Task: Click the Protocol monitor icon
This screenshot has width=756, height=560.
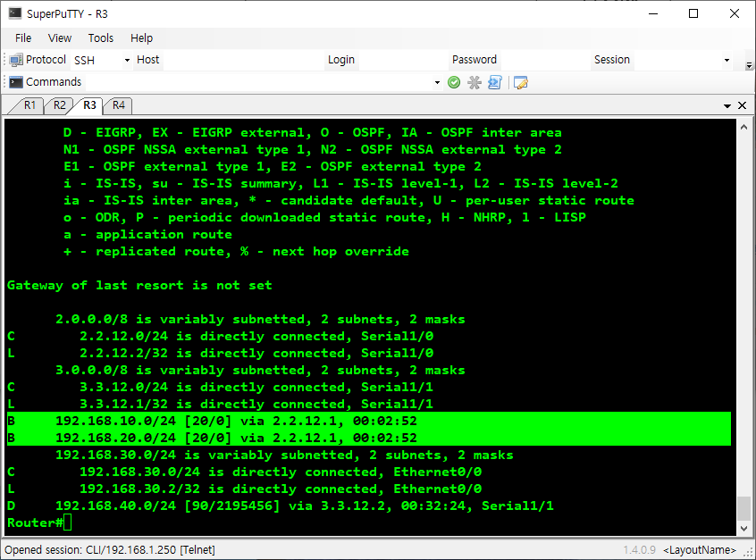Action: [x=16, y=60]
